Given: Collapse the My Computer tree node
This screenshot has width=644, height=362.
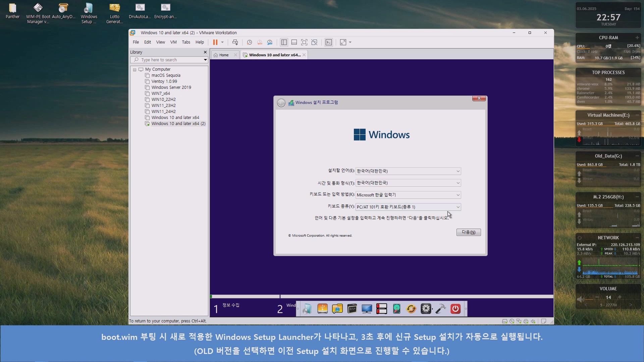Looking at the screenshot, I should (x=135, y=70).
